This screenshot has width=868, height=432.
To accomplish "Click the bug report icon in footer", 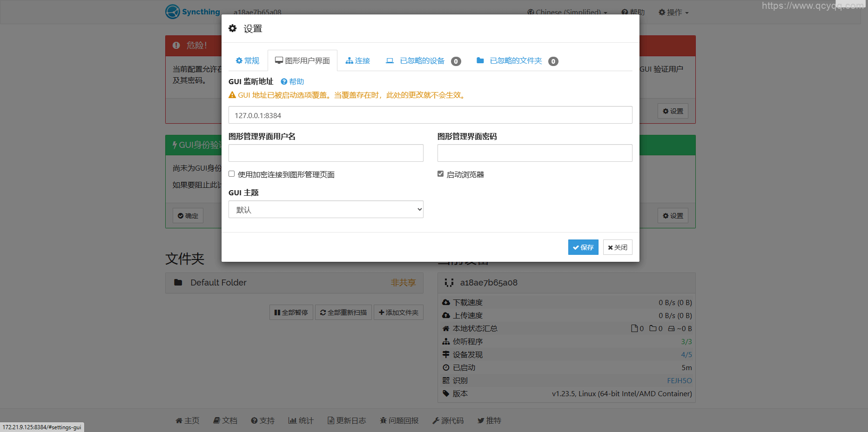I will click(384, 421).
